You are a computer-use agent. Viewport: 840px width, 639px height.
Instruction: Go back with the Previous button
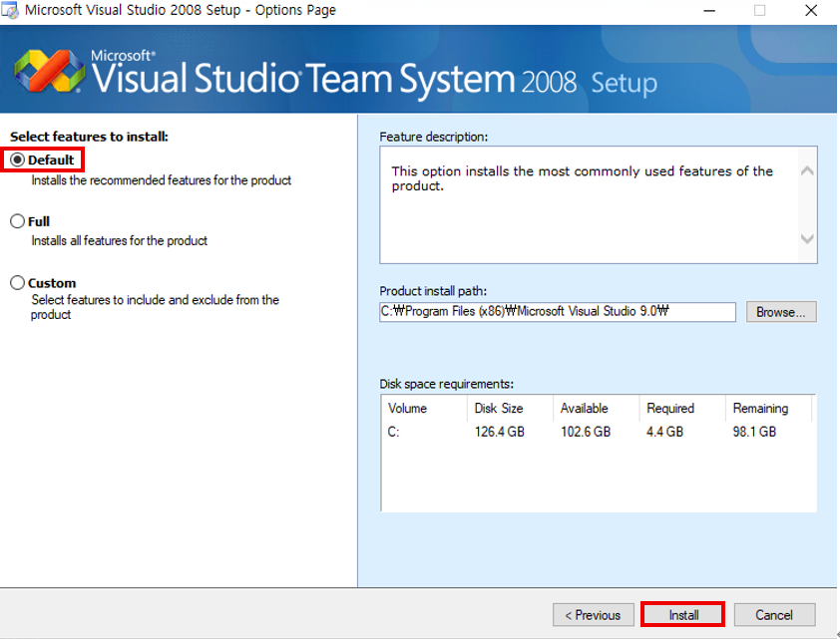(x=593, y=615)
